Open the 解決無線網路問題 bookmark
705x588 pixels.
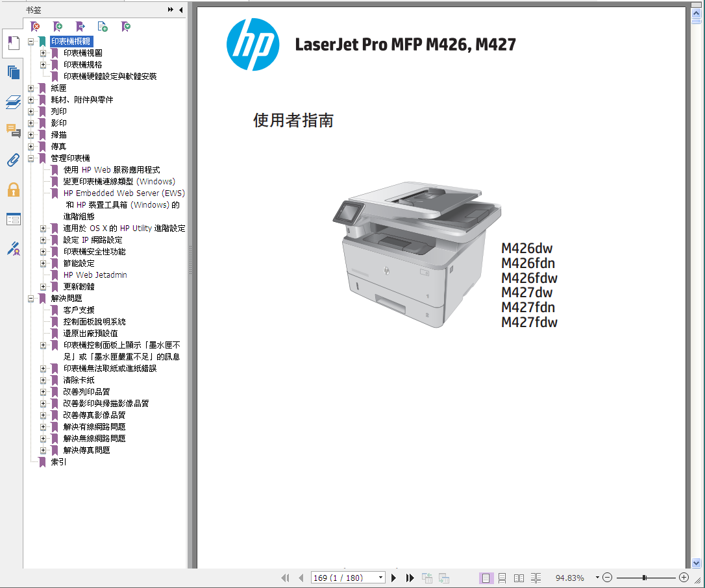(x=94, y=439)
